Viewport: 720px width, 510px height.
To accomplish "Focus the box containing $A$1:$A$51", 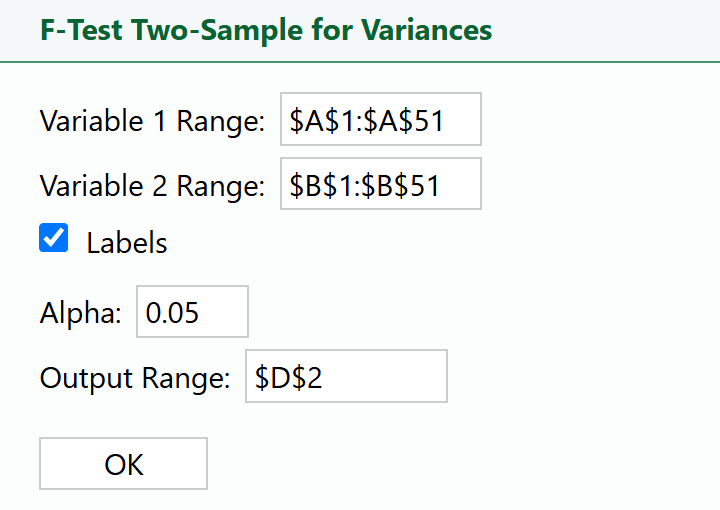I will click(381, 120).
